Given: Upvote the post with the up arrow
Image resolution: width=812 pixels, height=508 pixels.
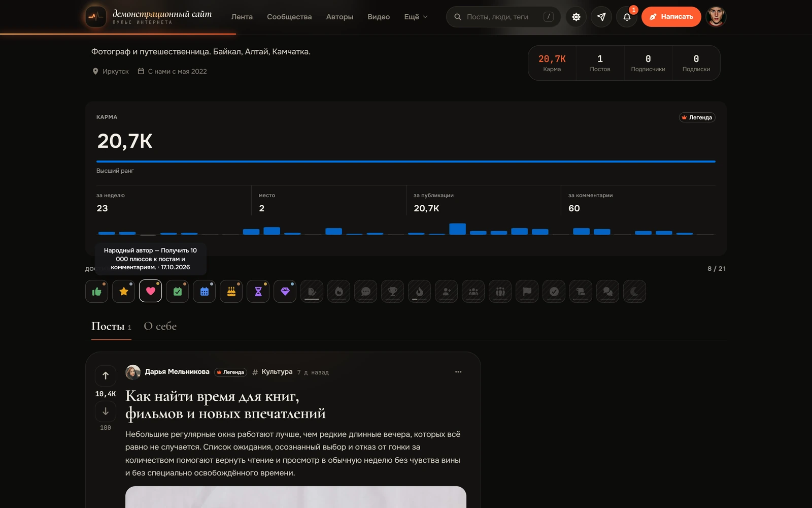Looking at the screenshot, I should coord(106,376).
